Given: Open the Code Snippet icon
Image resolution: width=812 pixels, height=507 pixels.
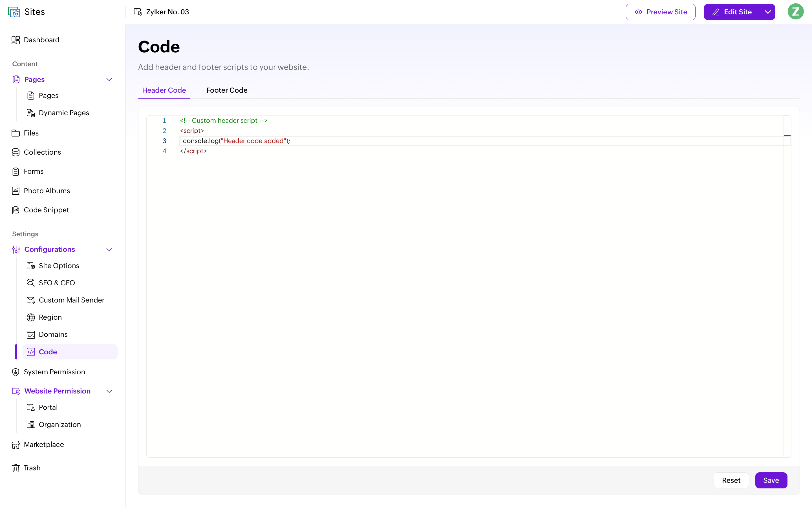Looking at the screenshot, I should point(16,210).
